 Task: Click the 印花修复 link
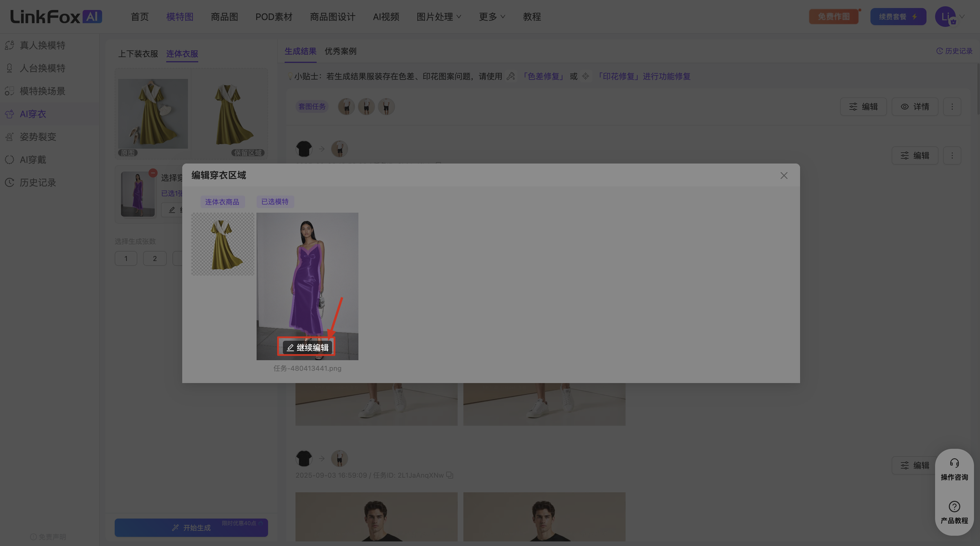tap(619, 76)
